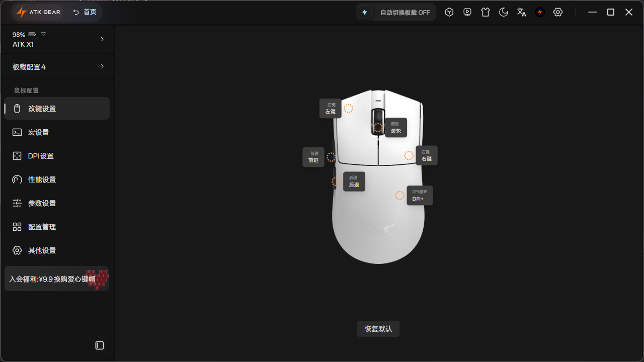Click the terminal icon beside 宏设置
Screen dimensions: 644x362
(17, 132)
